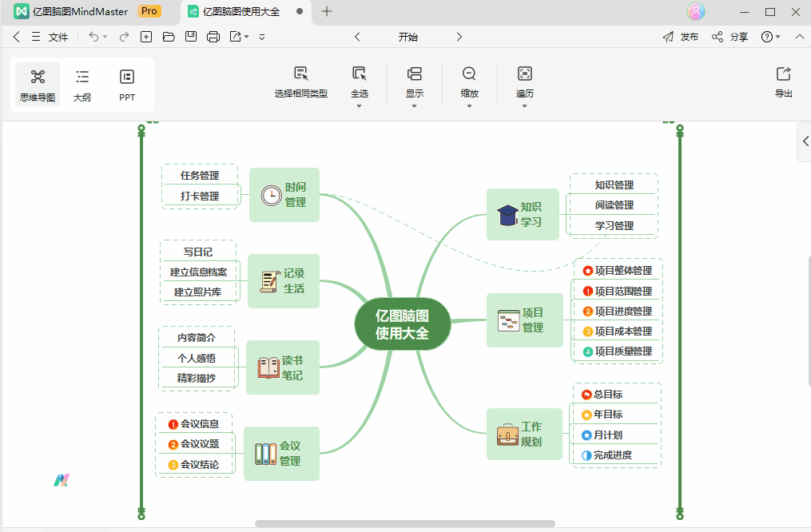Click the 全选 select all tool
Image resolution: width=811 pixels, height=532 pixels.
[x=360, y=81]
